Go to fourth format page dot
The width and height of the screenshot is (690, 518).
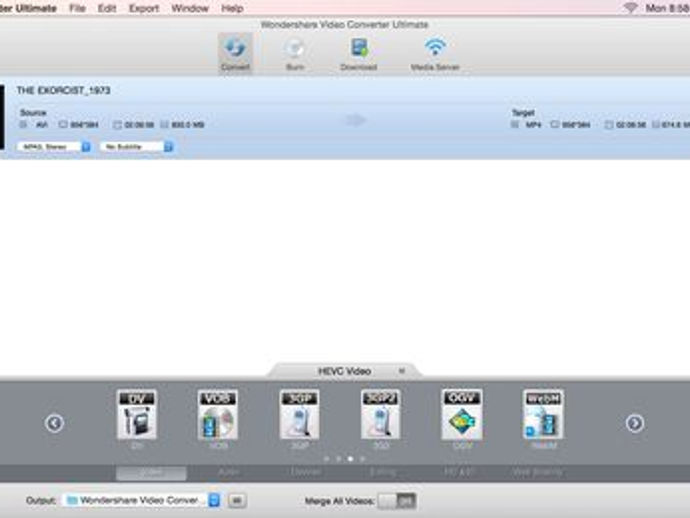click(x=362, y=459)
